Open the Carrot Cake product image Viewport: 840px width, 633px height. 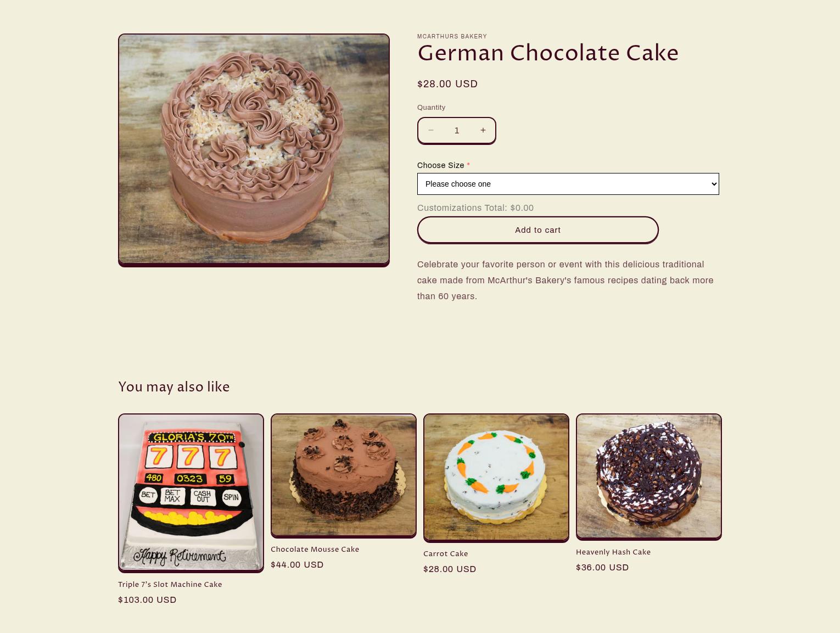click(496, 477)
